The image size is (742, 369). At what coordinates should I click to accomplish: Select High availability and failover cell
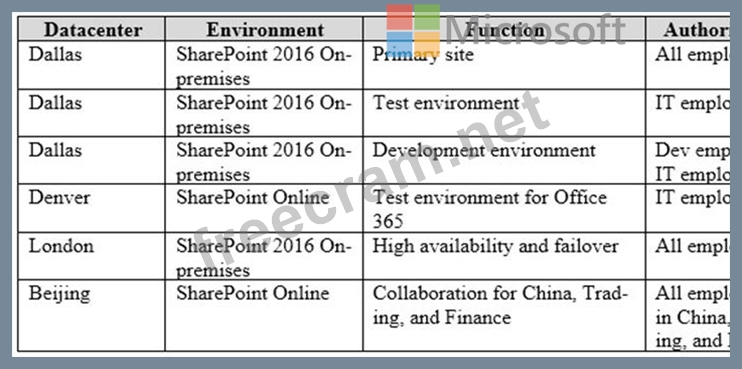[504, 256]
